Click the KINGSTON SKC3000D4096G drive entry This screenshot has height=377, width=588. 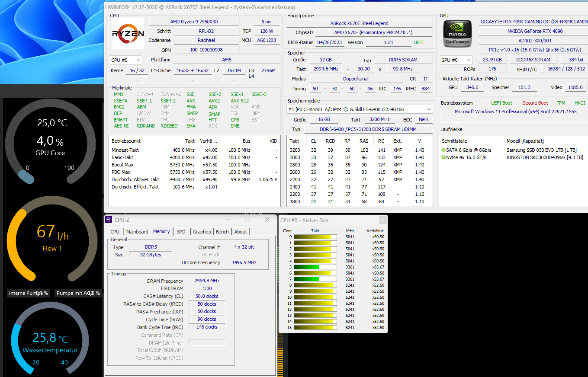click(x=544, y=157)
